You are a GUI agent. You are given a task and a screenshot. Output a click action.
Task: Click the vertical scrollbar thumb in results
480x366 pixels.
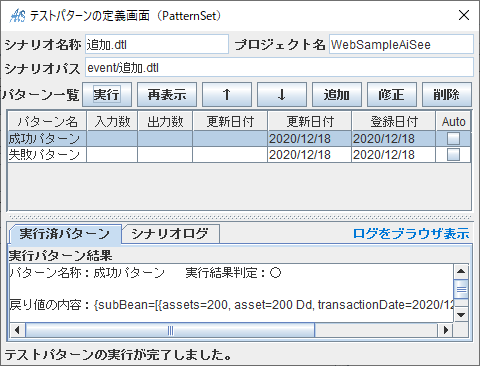click(461, 289)
